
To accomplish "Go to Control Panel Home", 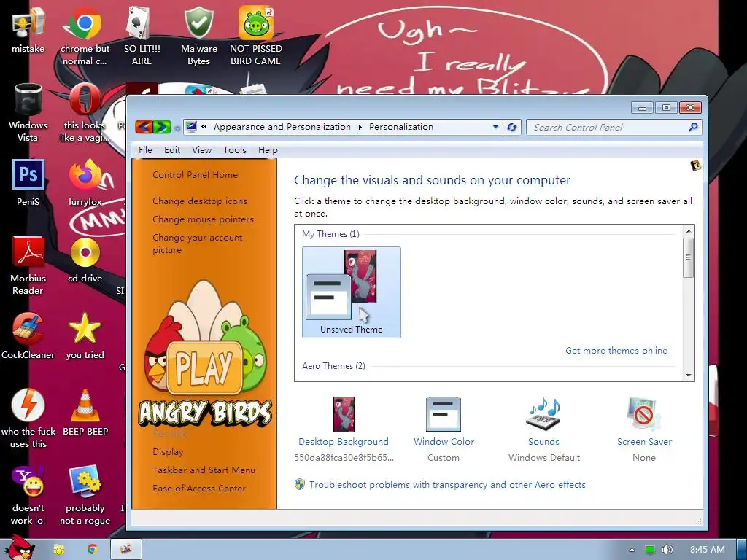I will pos(195,175).
